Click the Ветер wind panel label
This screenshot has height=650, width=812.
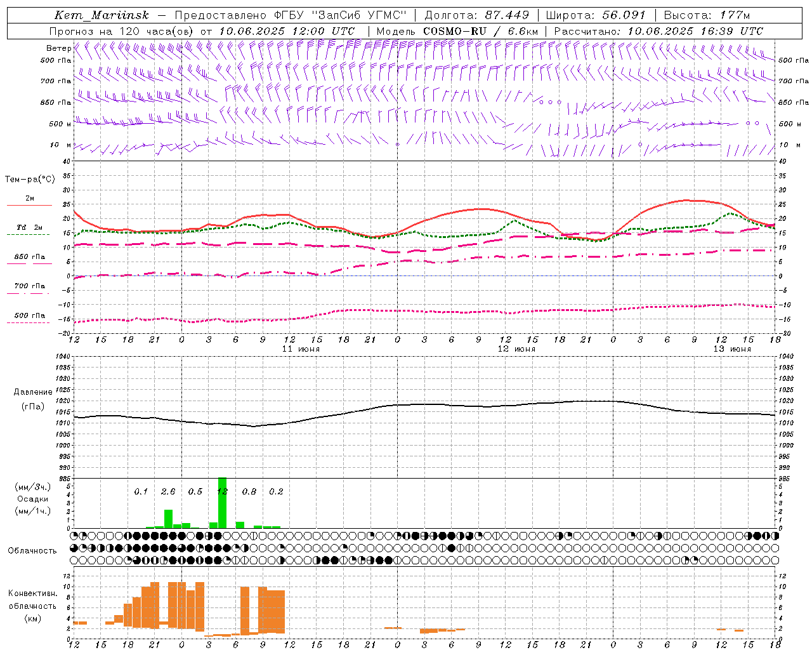[58, 48]
